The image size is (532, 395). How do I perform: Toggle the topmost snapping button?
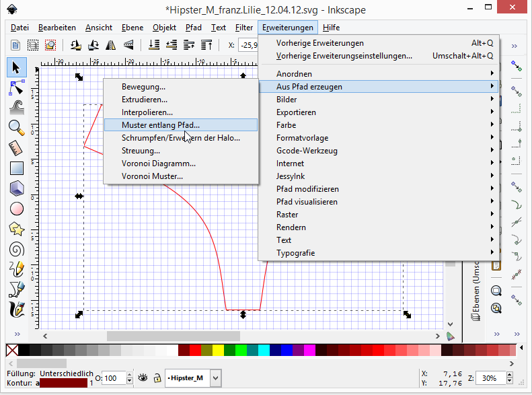(x=516, y=66)
